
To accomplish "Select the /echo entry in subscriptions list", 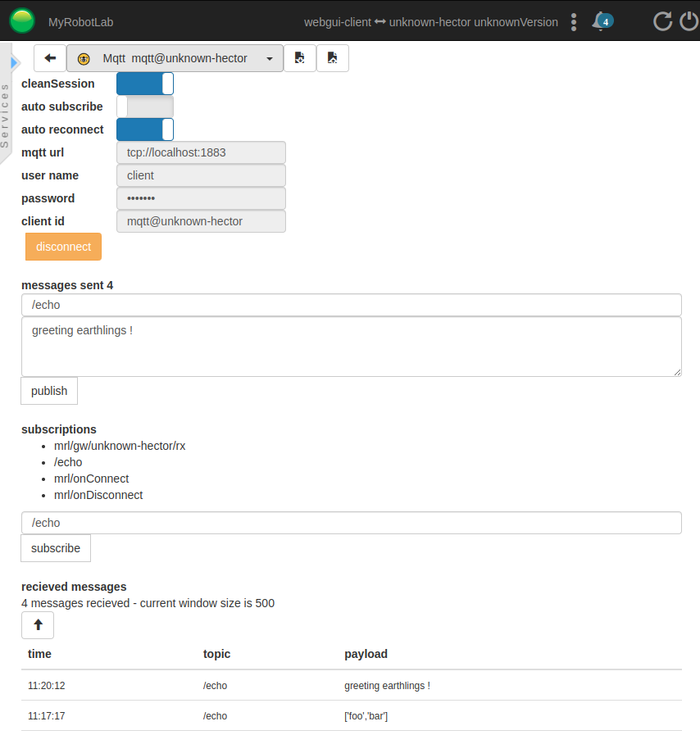I will click(x=68, y=462).
